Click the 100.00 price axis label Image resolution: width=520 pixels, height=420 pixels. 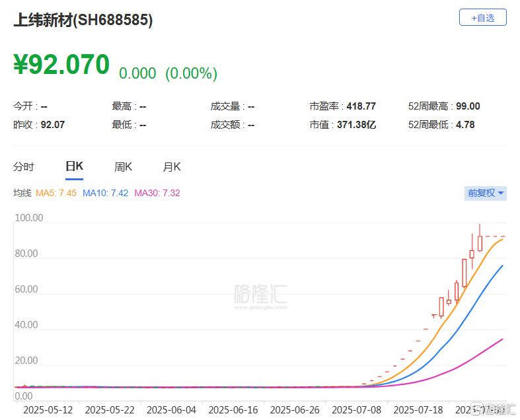click(x=29, y=218)
